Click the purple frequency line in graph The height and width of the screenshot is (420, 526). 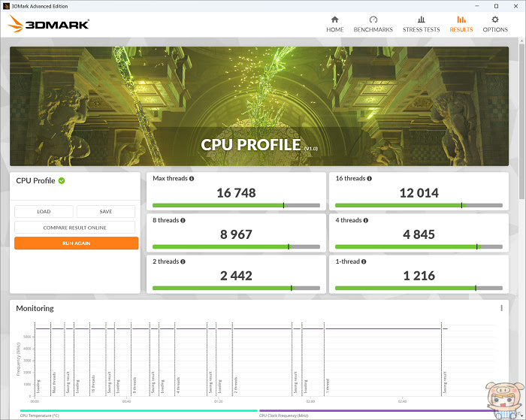241,329
